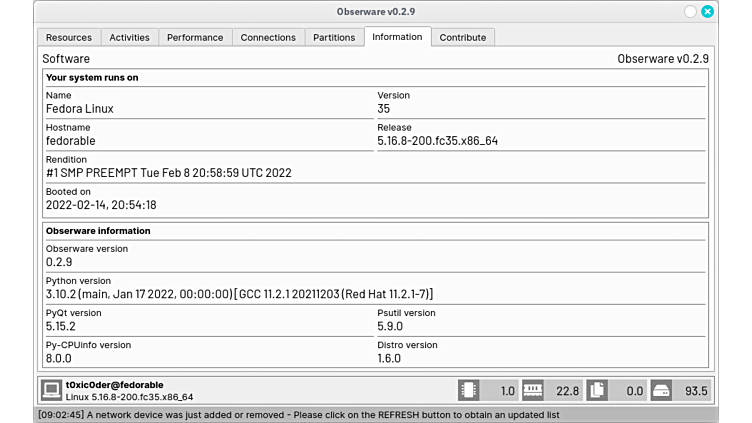Open the Contribute tab
Viewport: 752px width, 423px height.
tap(463, 37)
